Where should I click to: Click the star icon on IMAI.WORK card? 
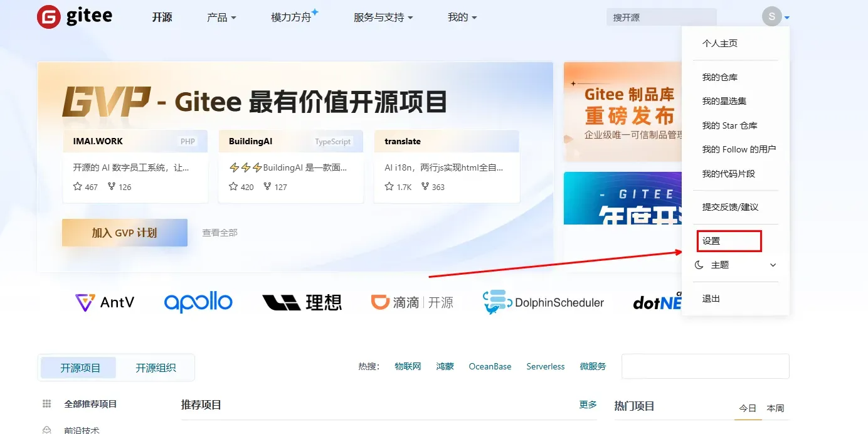click(x=78, y=186)
